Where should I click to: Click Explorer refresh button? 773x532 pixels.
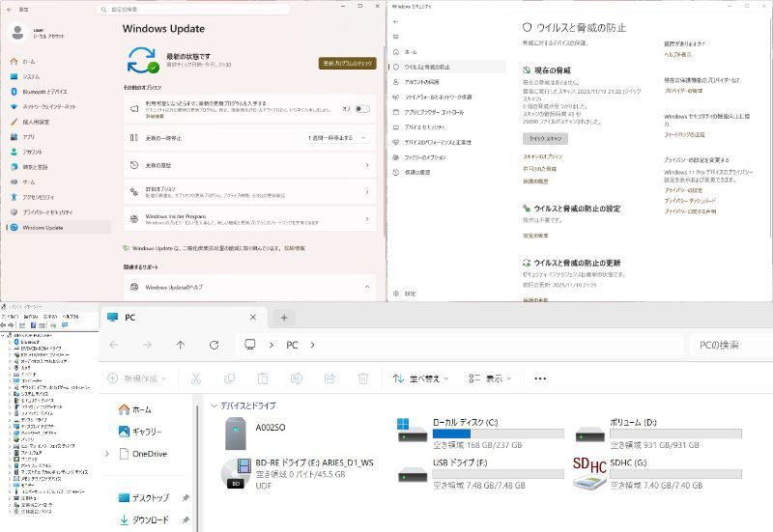[x=214, y=345]
